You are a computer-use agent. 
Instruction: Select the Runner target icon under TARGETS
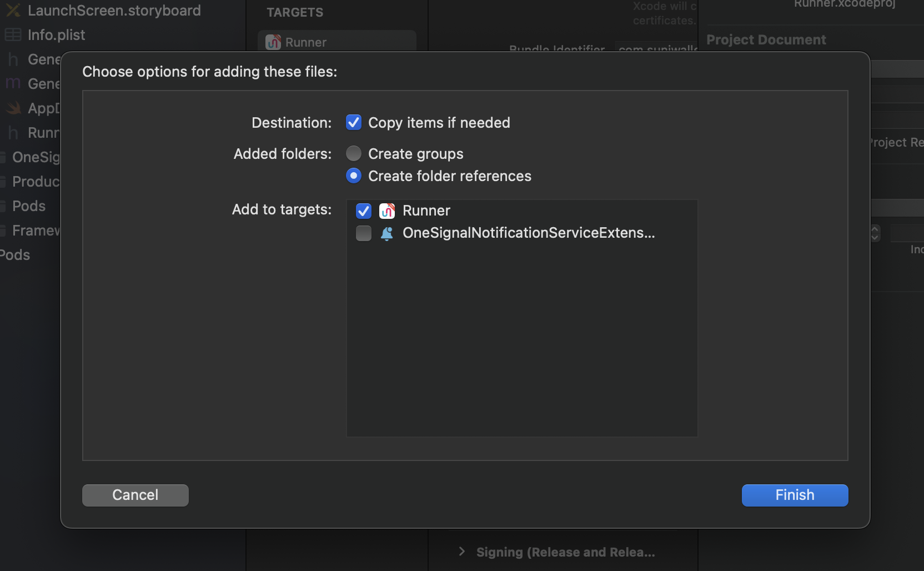point(273,42)
